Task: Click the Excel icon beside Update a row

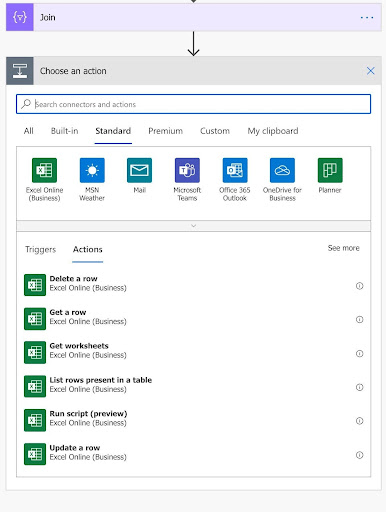Action: coord(35,454)
